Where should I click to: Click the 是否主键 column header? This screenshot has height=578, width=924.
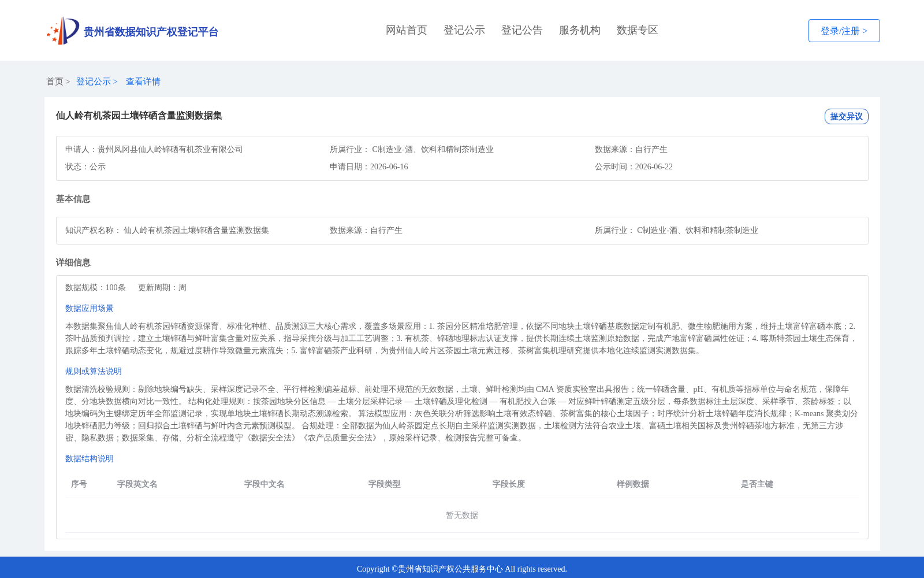coord(757,484)
